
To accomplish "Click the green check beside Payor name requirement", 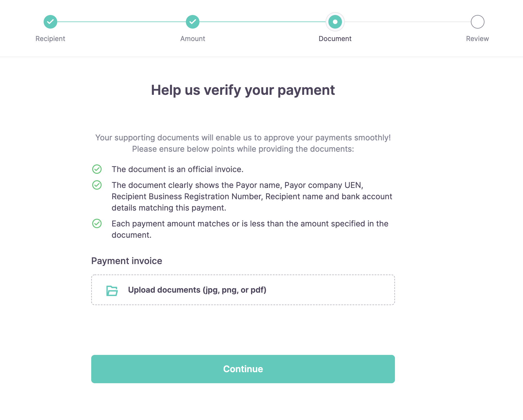I will point(97,185).
